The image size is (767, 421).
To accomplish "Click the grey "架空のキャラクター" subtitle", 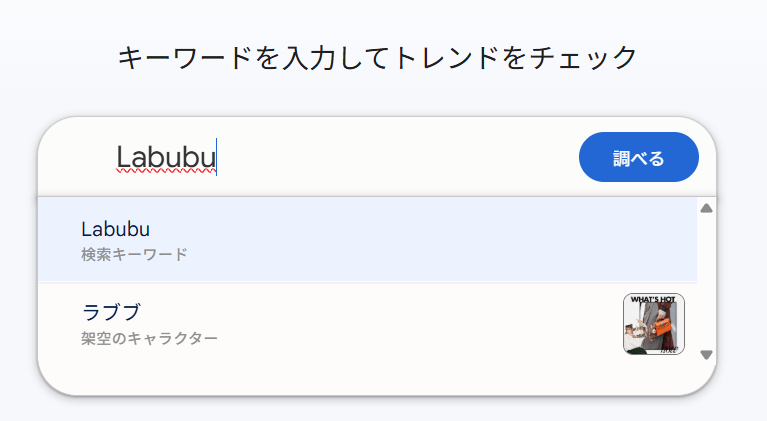I will [x=149, y=338].
